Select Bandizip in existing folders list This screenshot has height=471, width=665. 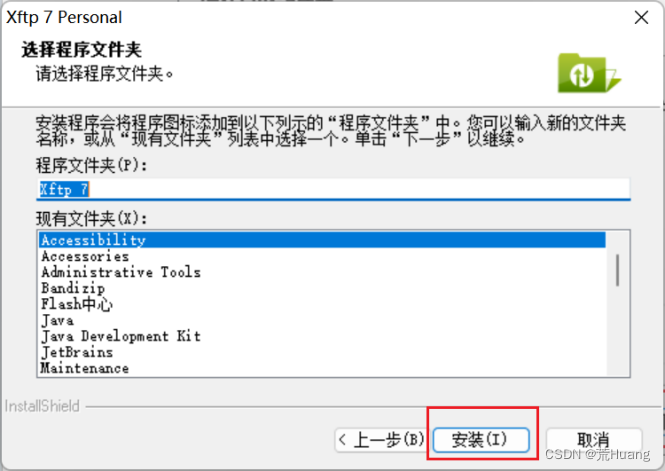click(x=322, y=288)
